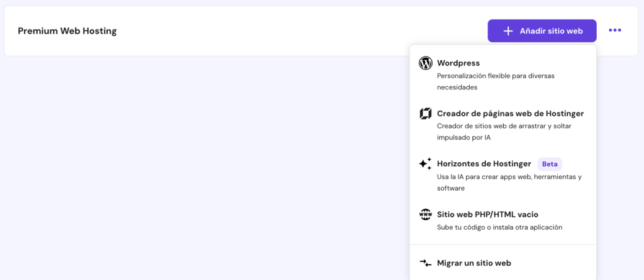The image size is (644, 280).
Task: Click the Horizontes sparkle stars icon
Action: click(x=426, y=164)
